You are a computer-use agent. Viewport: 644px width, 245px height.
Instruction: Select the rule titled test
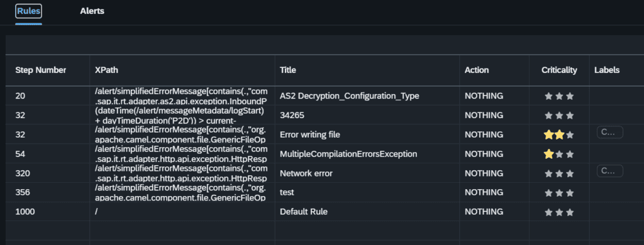287,192
